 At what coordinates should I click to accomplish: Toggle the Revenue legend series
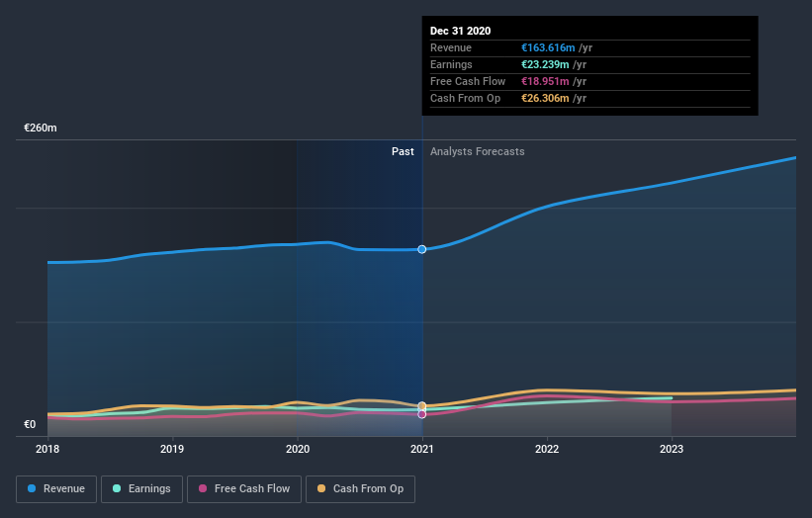click(x=56, y=489)
